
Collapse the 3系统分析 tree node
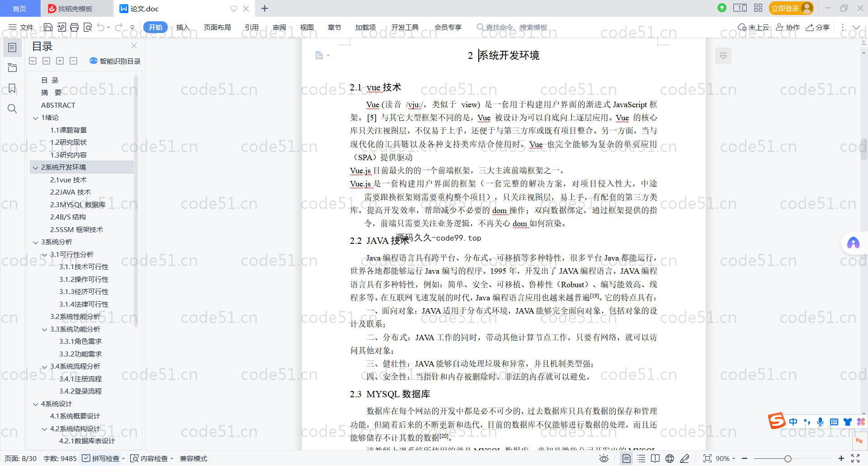[35, 243]
